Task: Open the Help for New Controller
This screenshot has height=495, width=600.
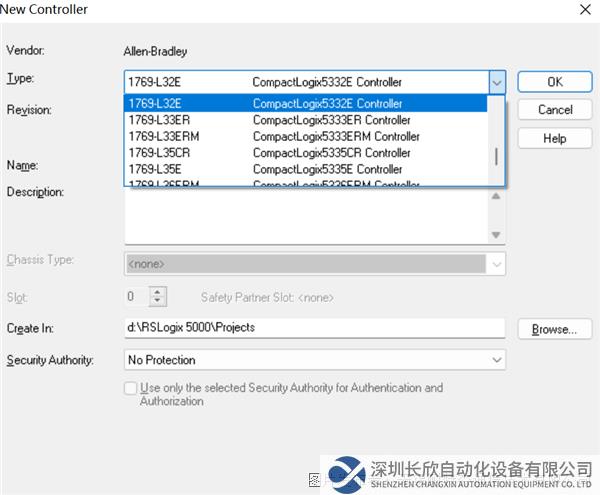Action: click(554, 139)
